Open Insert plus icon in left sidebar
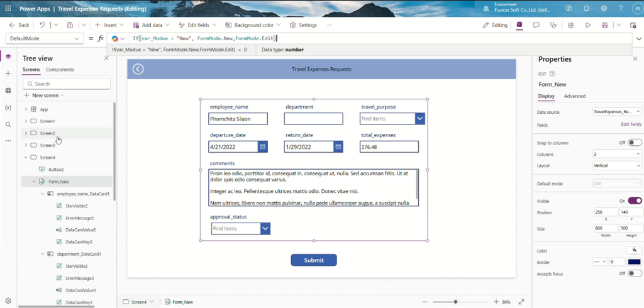 8,74
